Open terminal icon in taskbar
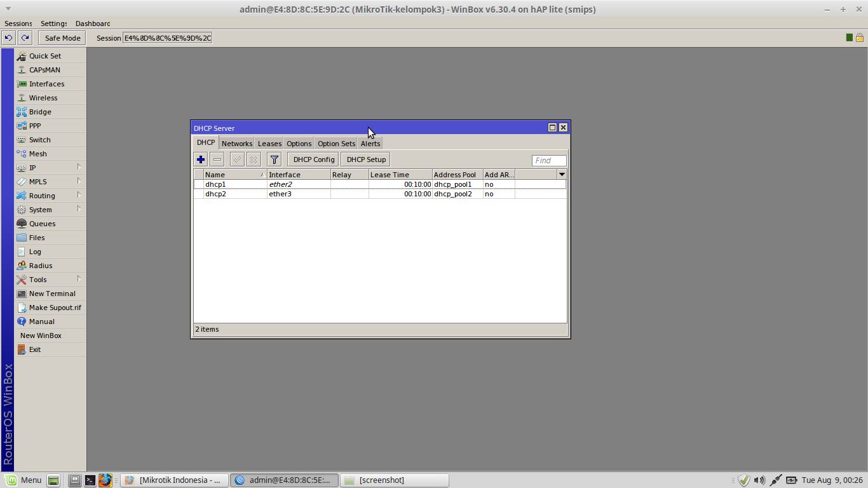Image resolution: width=868 pixels, height=488 pixels. point(90,480)
